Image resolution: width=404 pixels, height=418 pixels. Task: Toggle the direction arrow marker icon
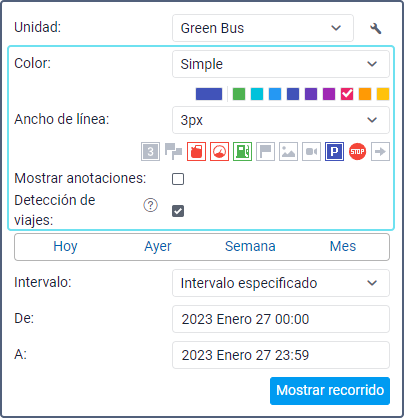pos(380,152)
